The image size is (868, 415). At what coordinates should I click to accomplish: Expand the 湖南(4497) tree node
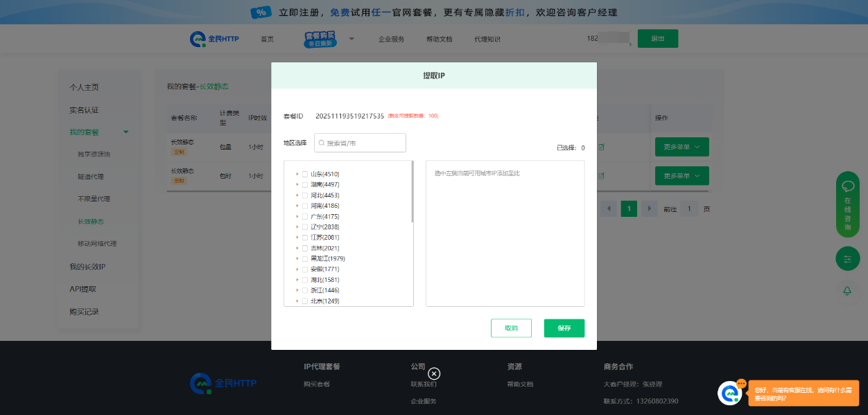(x=297, y=185)
